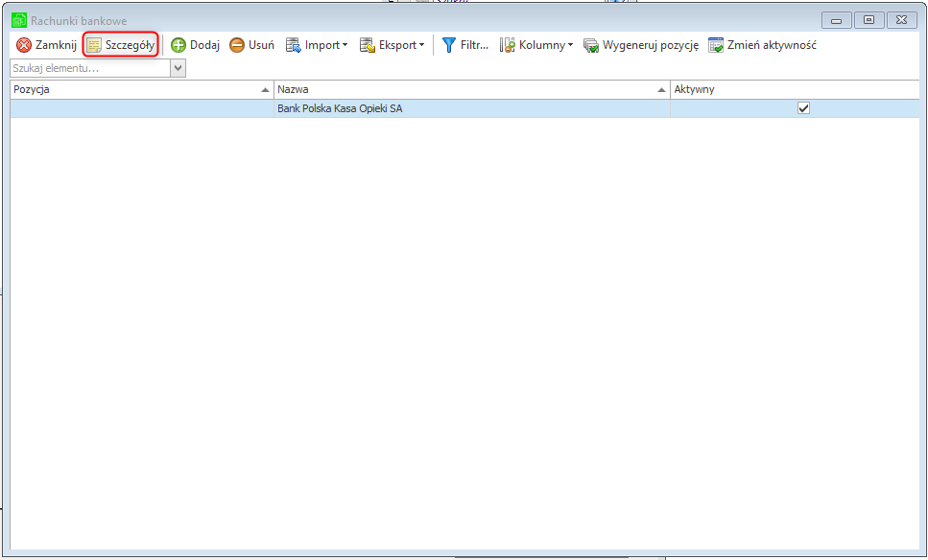
Task: Click the Aktywny column header
Action: point(795,90)
